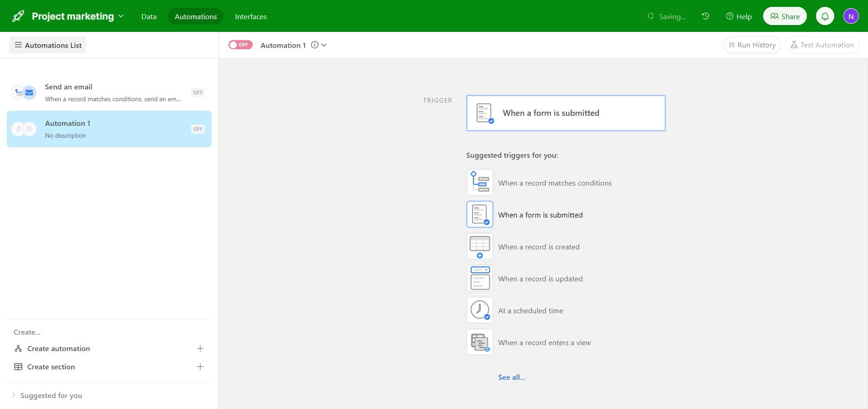Expand the Automation 1 name chevron menu
Screen dimensions: 868x409
pyautogui.click(x=324, y=45)
